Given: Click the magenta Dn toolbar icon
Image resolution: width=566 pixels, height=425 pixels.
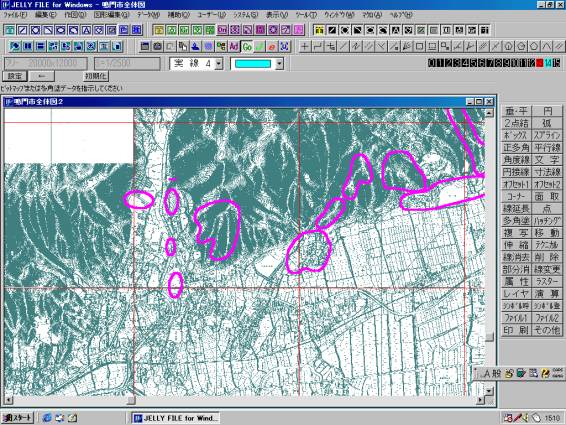Looking at the screenshot, I should 222,30.
